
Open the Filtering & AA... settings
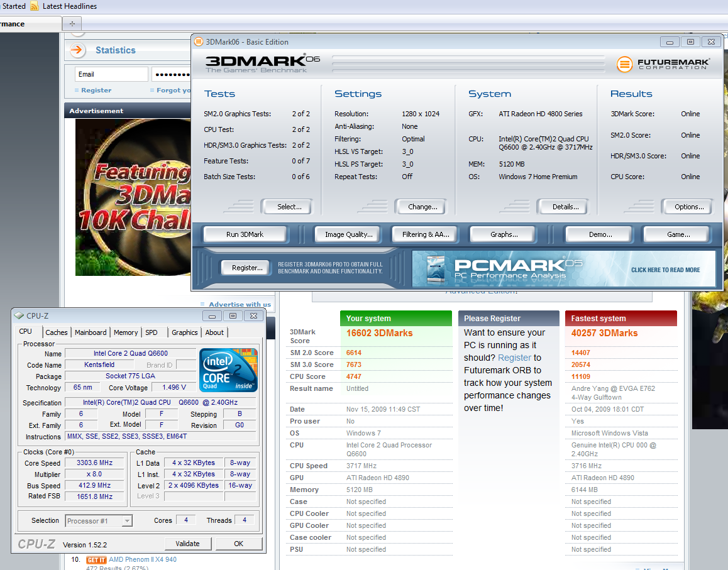(426, 234)
